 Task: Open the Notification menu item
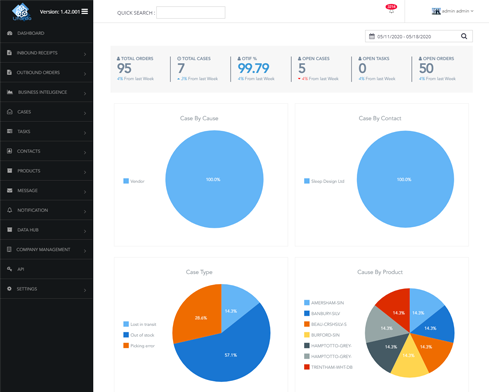[x=47, y=210]
